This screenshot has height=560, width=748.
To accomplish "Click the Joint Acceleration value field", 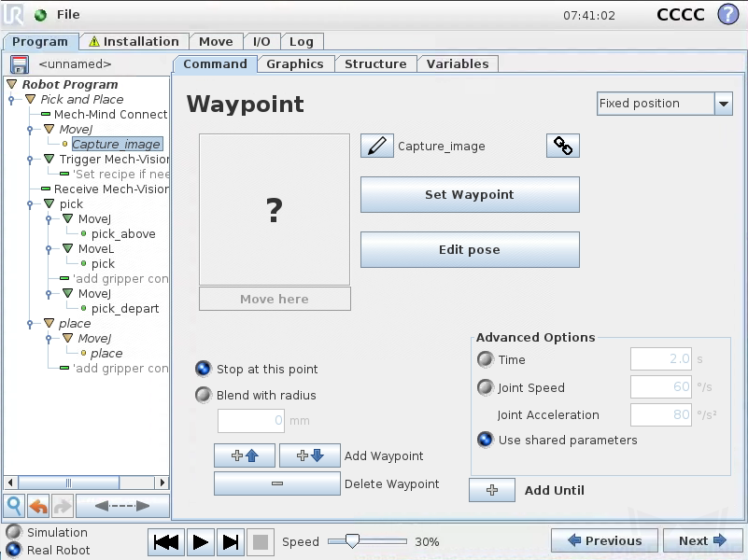I will 661,414.
